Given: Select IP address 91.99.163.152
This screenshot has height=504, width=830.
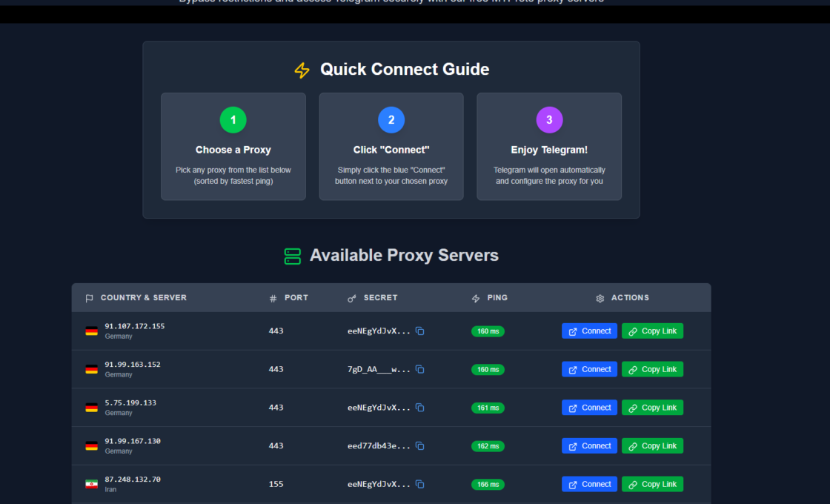Looking at the screenshot, I should [133, 364].
